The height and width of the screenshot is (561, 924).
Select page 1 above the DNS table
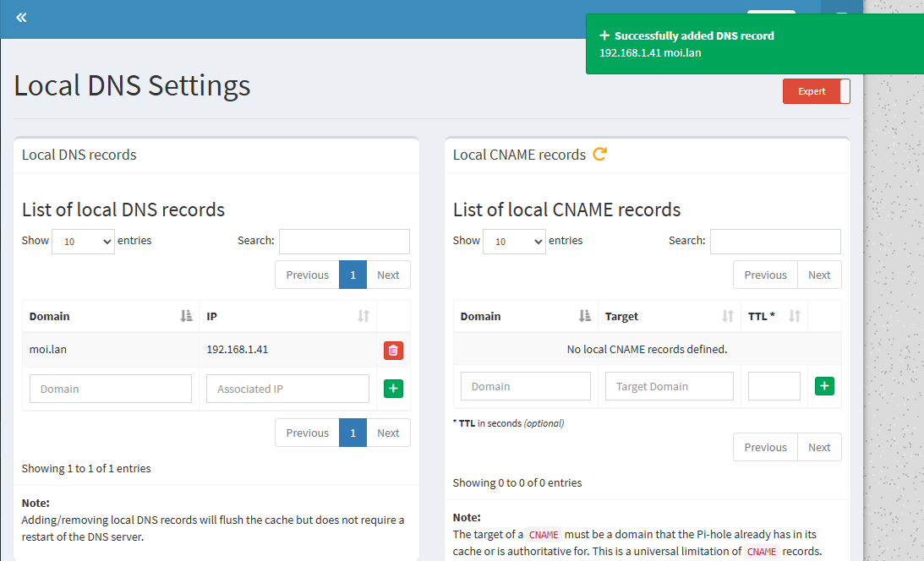click(x=353, y=275)
